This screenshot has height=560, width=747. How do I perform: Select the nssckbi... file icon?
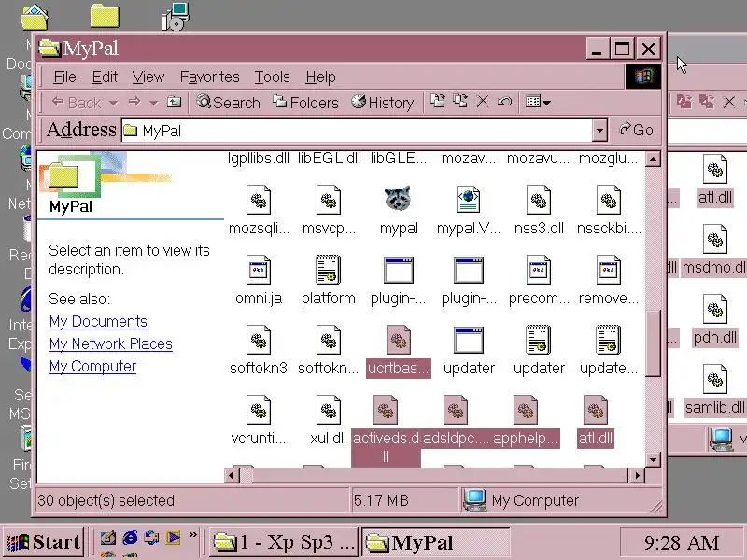point(609,200)
